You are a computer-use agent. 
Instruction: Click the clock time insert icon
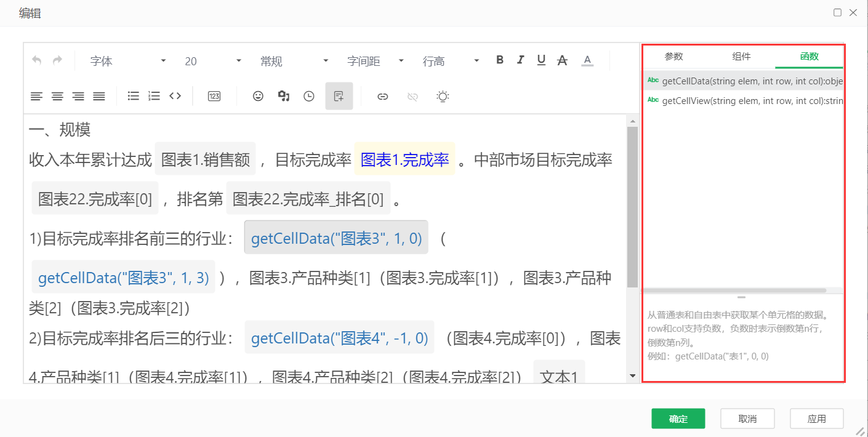(308, 96)
